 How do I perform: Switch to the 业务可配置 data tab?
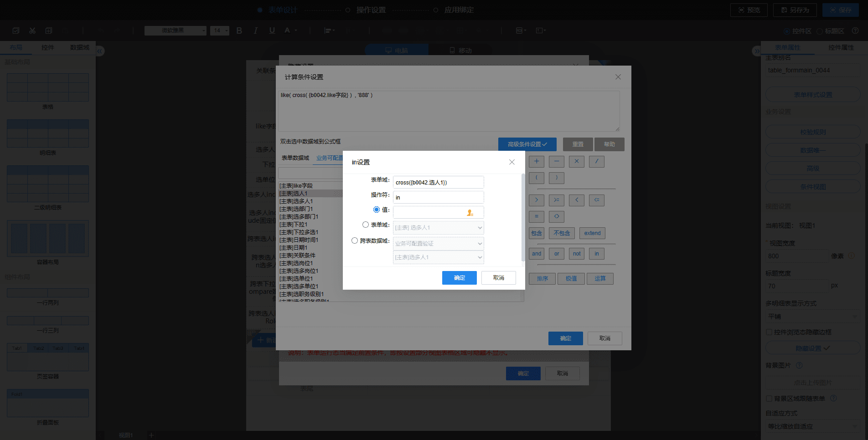(329, 158)
